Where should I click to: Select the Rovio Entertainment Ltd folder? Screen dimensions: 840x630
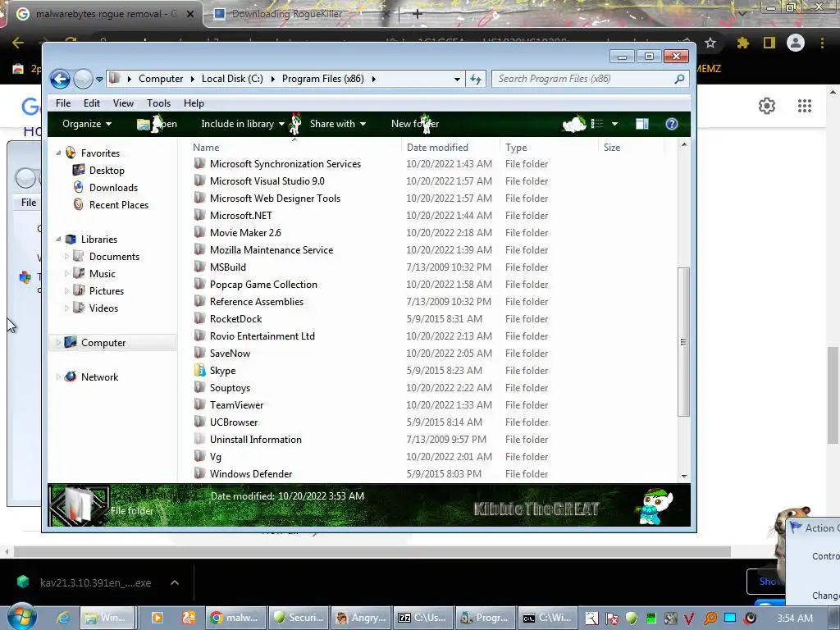point(262,336)
